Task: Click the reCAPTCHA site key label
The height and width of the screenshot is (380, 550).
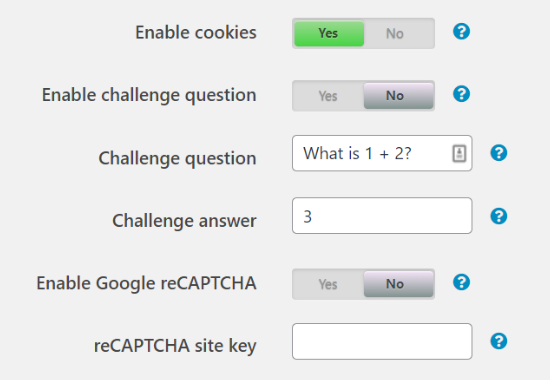Action: [175, 346]
